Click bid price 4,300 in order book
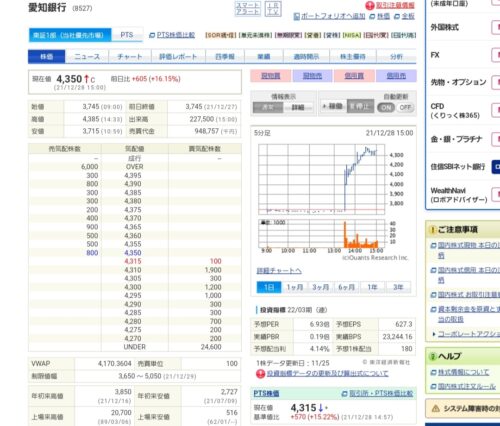Screen dimensions: 500x426 (x=133, y=287)
